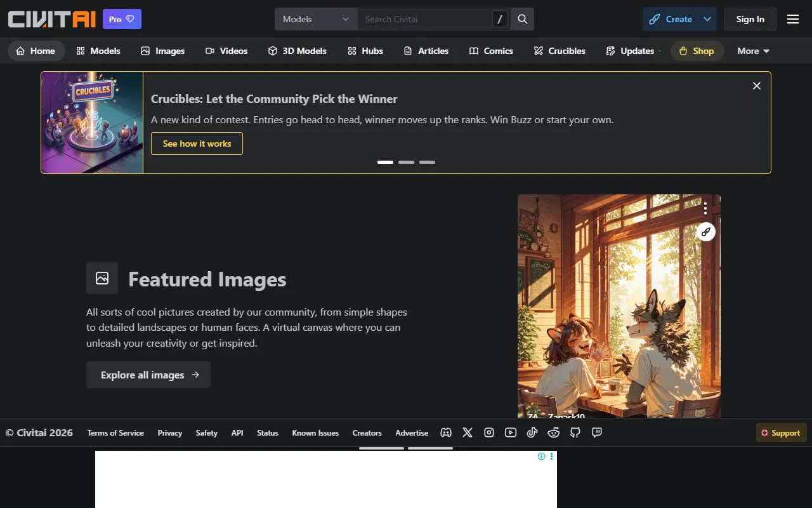Expand the Create dropdown arrow
This screenshot has height=508, width=812.
point(707,19)
